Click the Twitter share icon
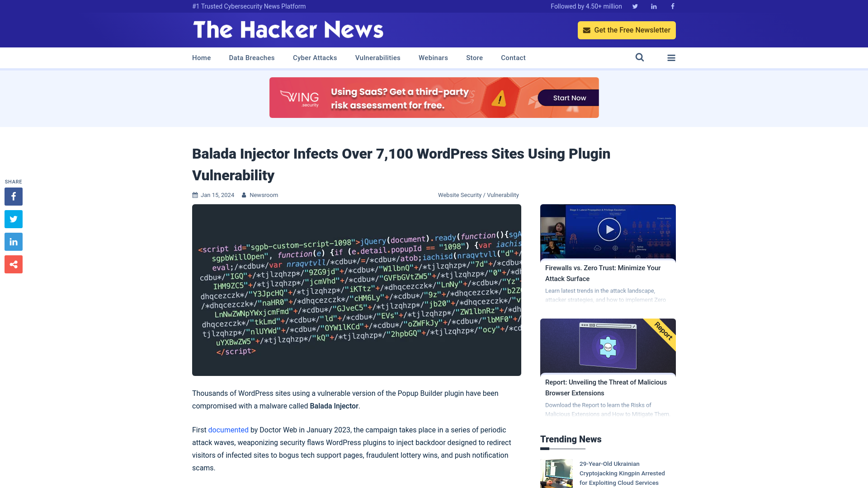The height and width of the screenshot is (488, 868). (x=13, y=219)
